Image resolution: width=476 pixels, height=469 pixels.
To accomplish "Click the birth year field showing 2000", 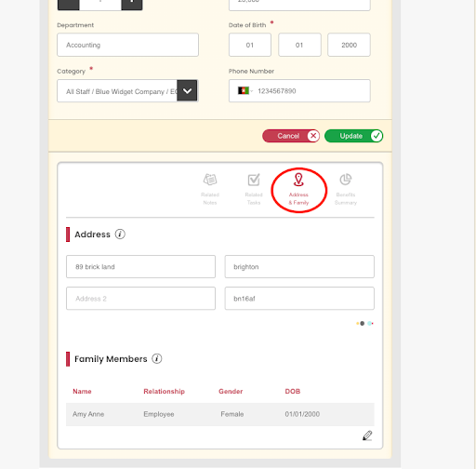I will [x=349, y=45].
